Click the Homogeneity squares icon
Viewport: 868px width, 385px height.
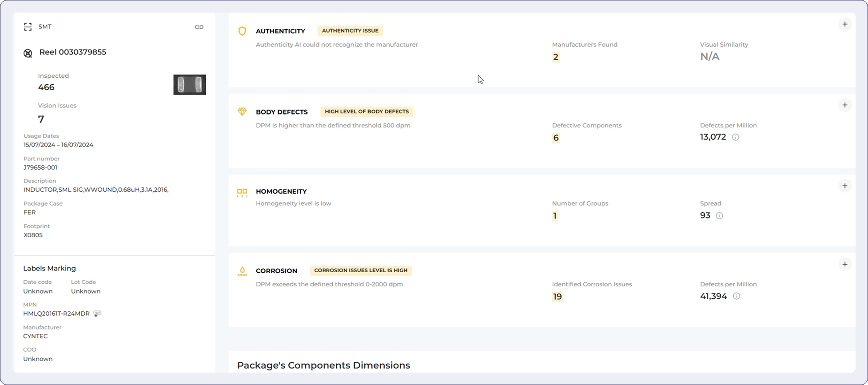pyautogui.click(x=242, y=193)
